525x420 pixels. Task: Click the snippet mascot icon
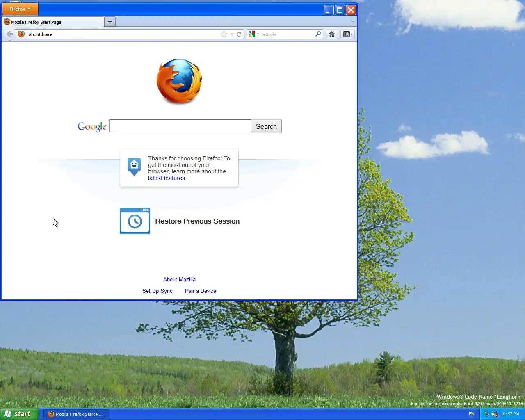pyautogui.click(x=134, y=167)
